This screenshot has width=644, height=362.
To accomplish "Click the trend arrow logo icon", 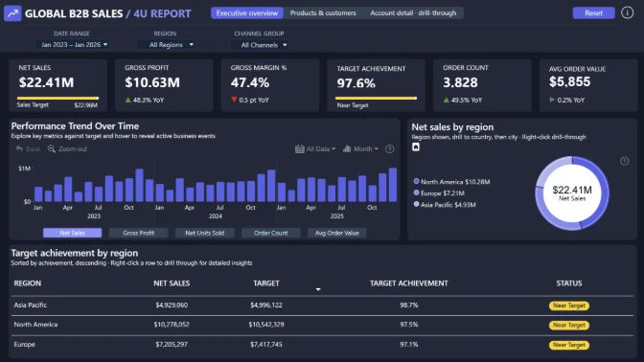I will click(12, 13).
